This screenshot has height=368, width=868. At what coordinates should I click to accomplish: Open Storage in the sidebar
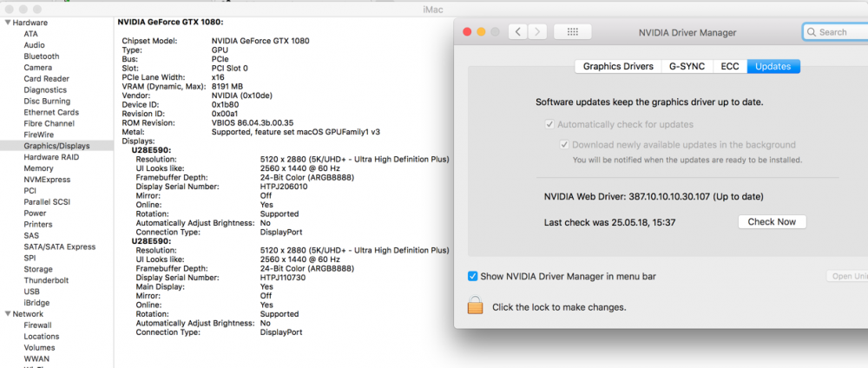coord(38,270)
